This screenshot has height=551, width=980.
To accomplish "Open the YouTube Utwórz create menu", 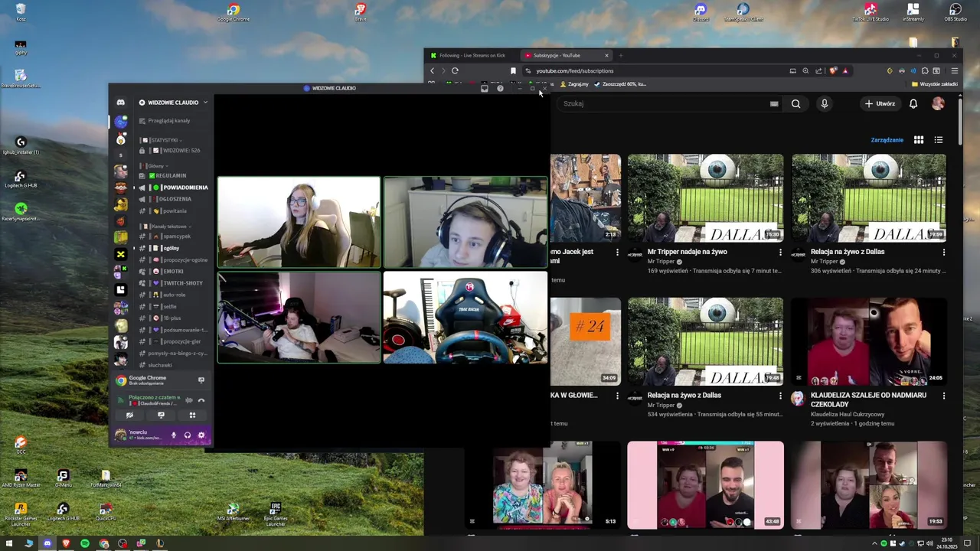I will point(880,103).
